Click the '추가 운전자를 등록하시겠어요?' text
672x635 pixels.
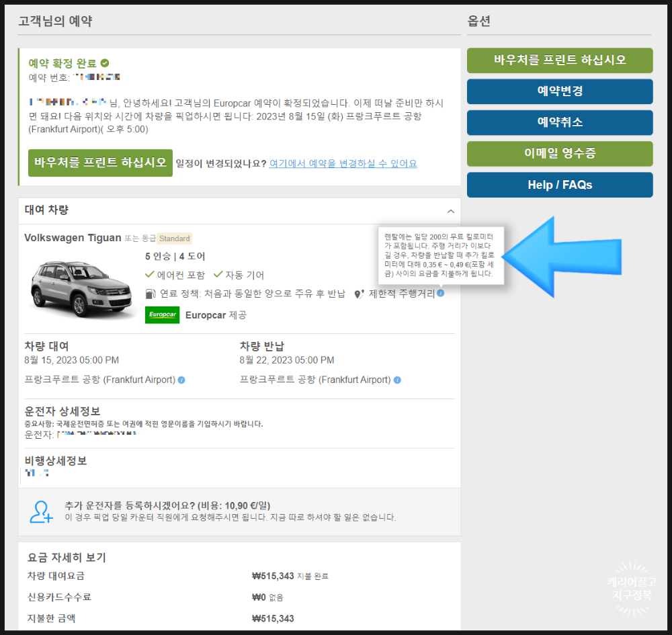click(x=167, y=505)
